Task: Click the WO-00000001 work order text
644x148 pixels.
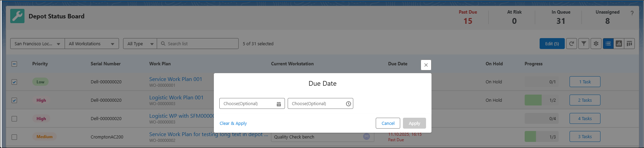Action: 162,85
